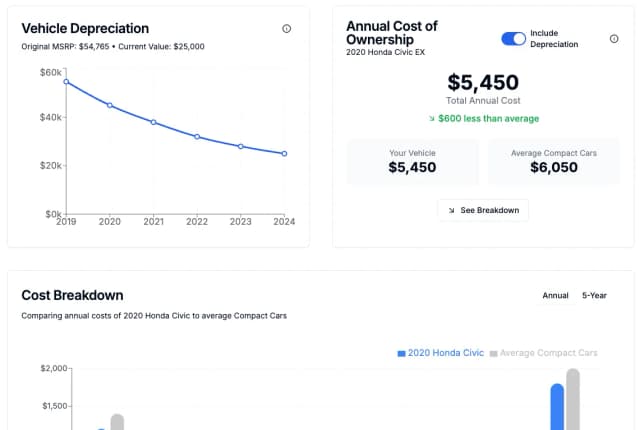Image resolution: width=640 pixels, height=430 pixels.
Task: Click the Average Compact Cars $6,050 card
Action: (553, 162)
